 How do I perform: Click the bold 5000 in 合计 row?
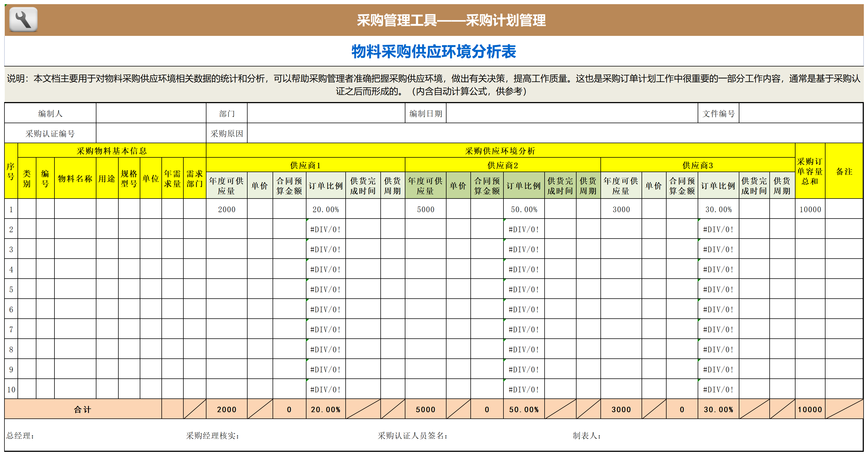pos(426,410)
